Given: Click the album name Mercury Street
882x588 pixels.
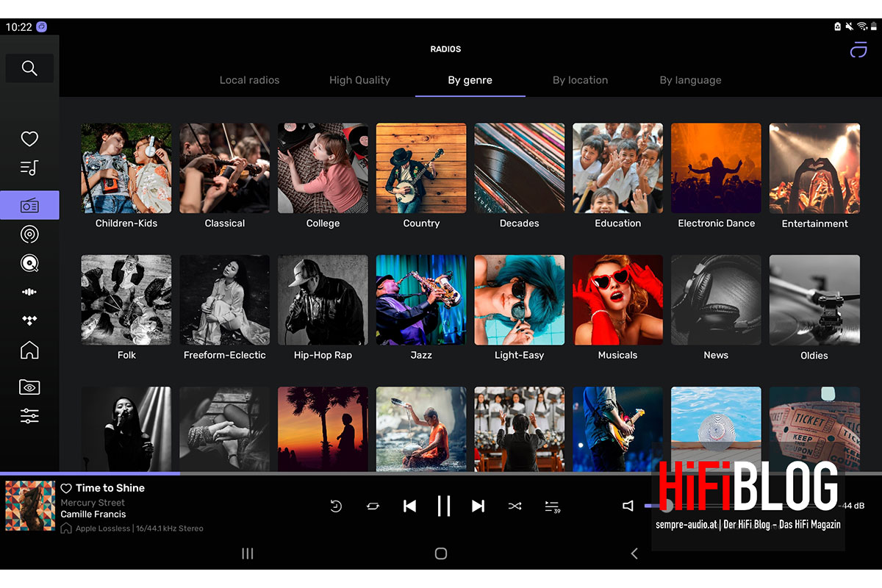Looking at the screenshot, I should pyautogui.click(x=93, y=503).
